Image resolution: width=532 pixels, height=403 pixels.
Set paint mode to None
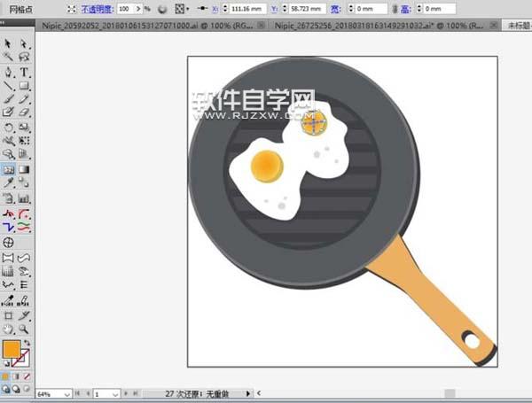[x=27, y=376]
